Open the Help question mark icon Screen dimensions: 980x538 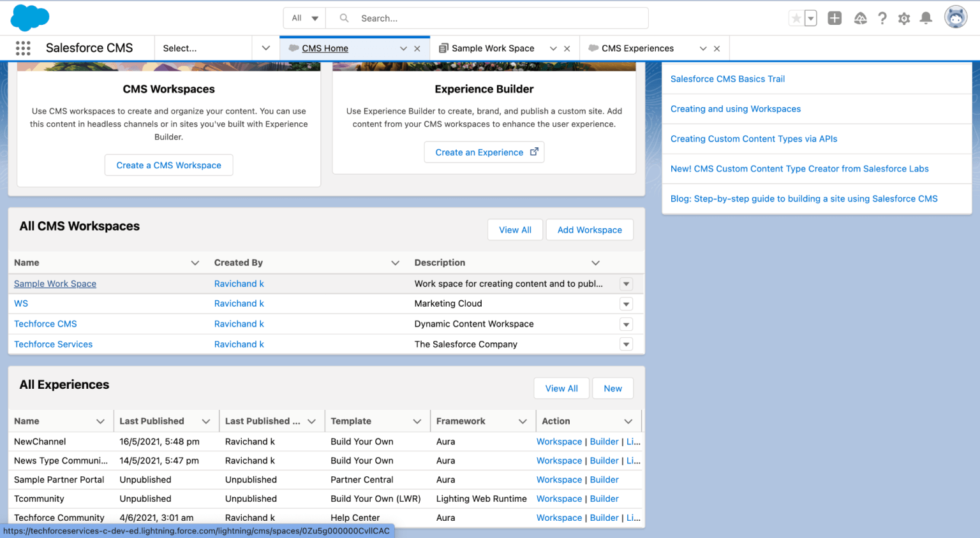coord(882,18)
